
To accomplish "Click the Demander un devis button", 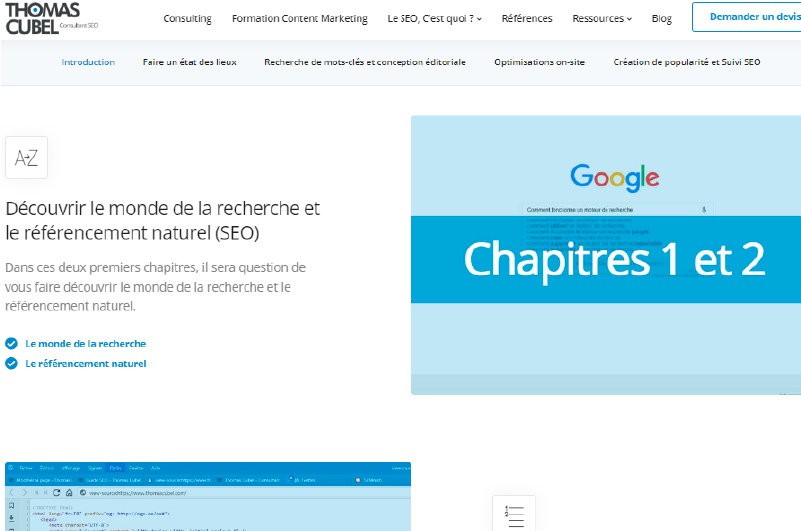I will click(747, 17).
